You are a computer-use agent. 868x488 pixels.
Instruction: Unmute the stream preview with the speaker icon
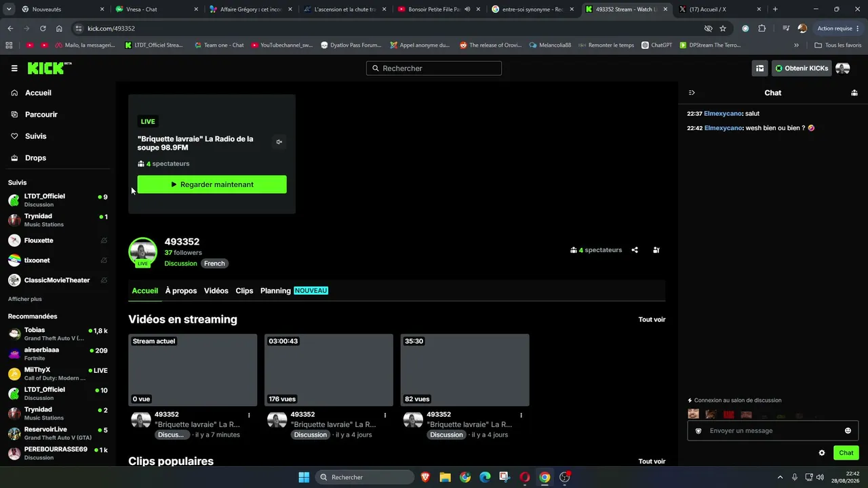click(x=279, y=142)
